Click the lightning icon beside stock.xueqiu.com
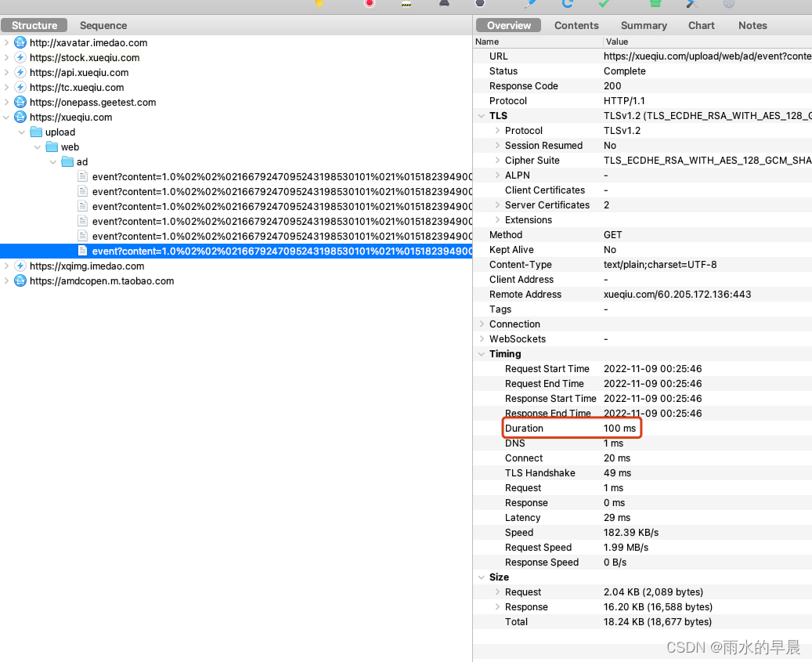 tap(20, 57)
